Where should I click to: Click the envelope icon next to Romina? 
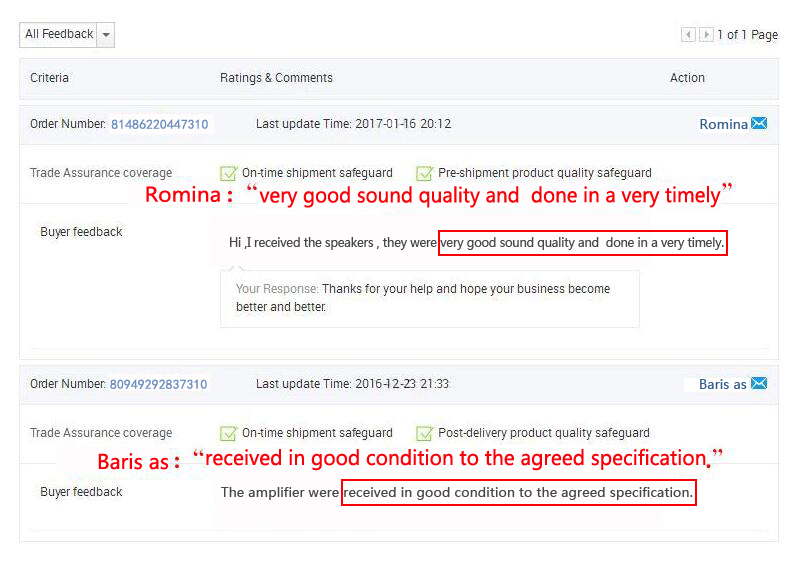759,124
